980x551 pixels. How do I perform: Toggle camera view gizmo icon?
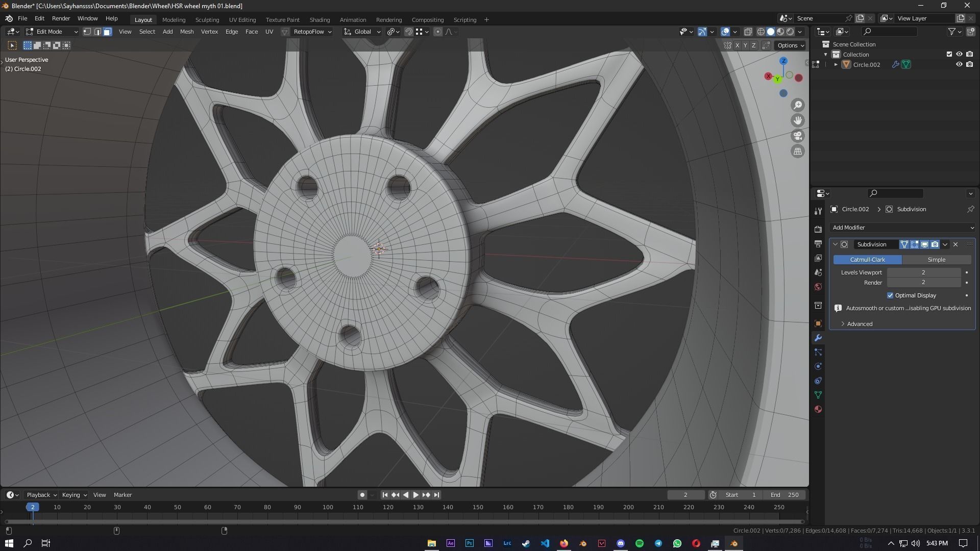pyautogui.click(x=798, y=136)
